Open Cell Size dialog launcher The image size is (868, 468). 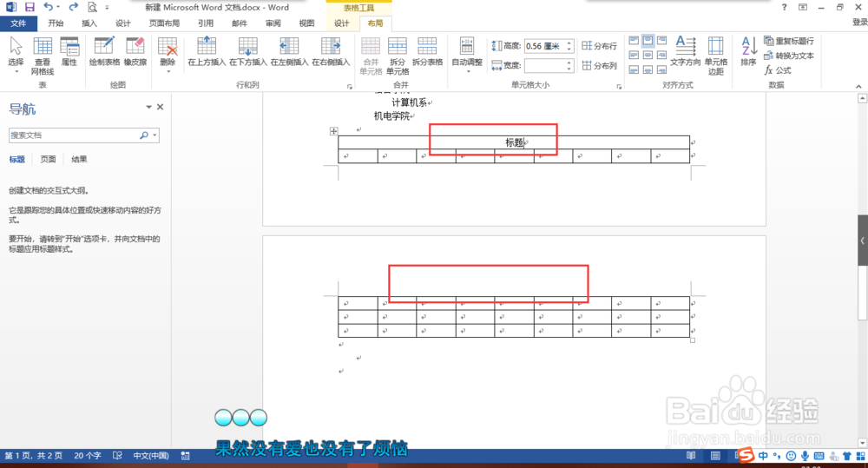(619, 87)
